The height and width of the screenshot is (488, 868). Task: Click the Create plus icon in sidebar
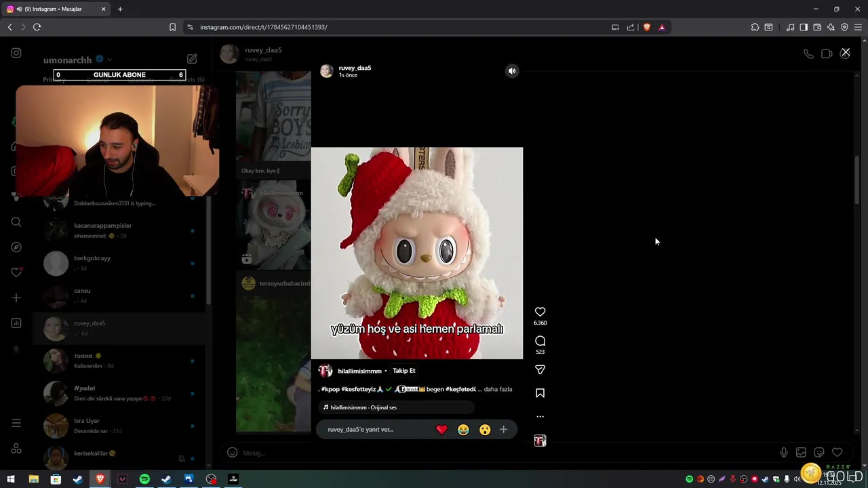pos(16,298)
